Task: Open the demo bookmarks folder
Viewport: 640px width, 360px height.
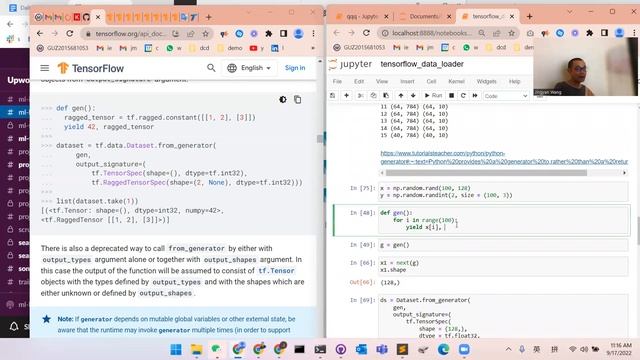Action: (230, 48)
